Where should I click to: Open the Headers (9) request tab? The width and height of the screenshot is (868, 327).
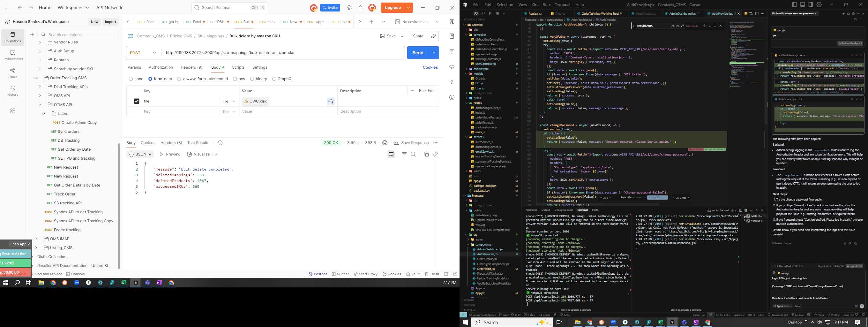coord(191,67)
